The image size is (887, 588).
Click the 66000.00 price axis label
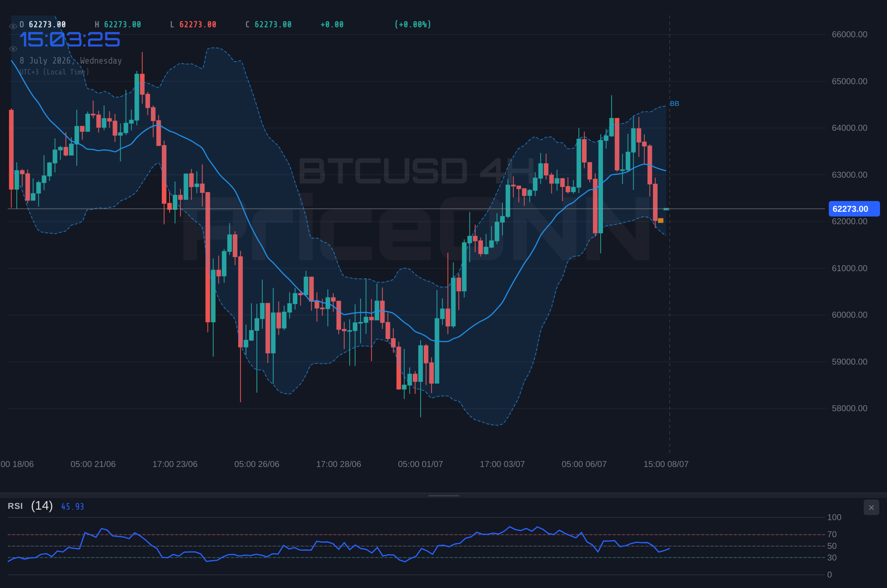[x=849, y=35]
